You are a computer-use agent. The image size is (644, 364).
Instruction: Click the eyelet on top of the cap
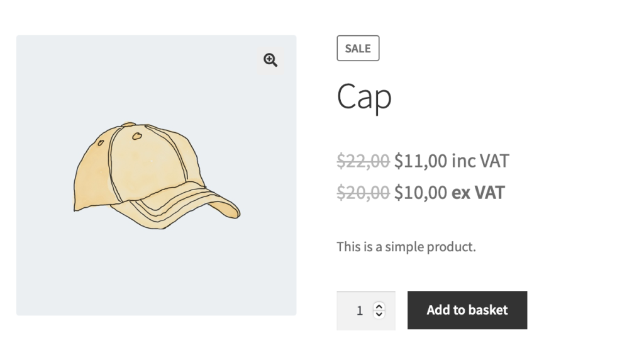click(136, 136)
